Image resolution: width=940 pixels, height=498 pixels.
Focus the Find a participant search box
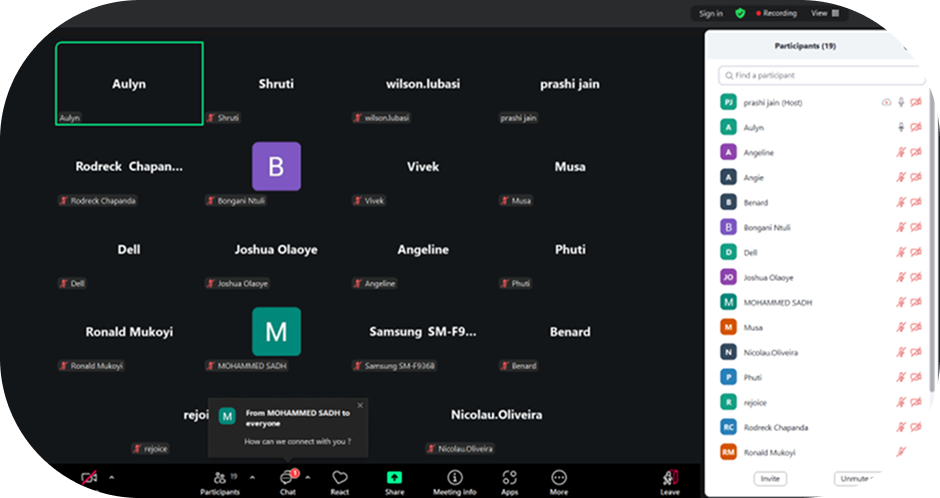click(821, 76)
